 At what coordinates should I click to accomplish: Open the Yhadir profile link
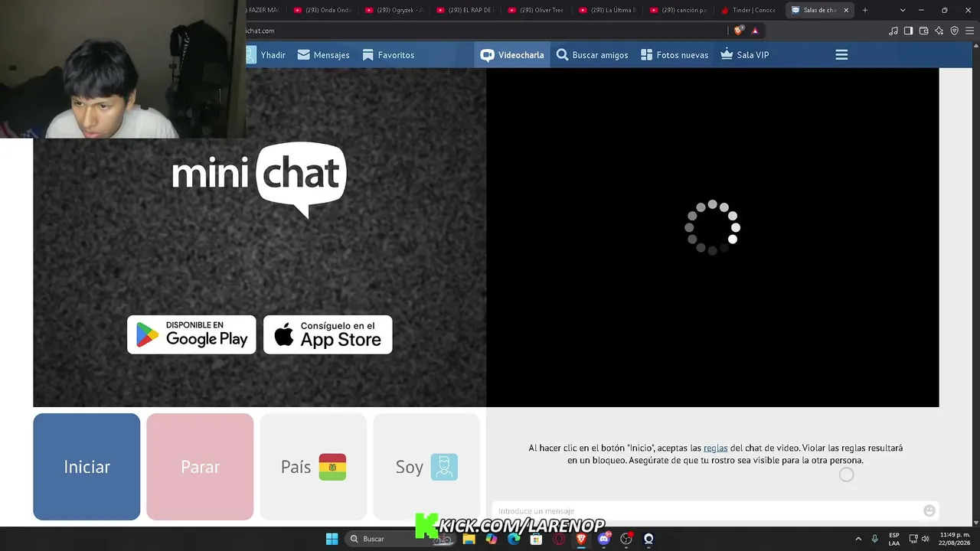265,55
